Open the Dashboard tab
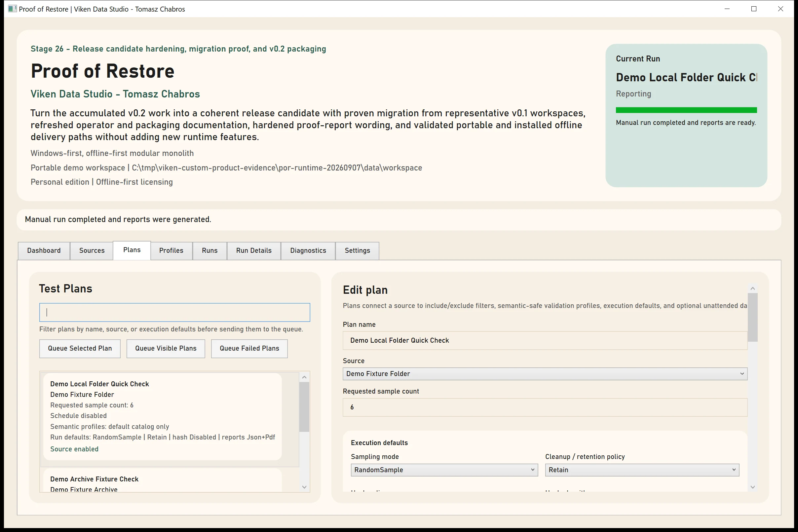 [x=44, y=251]
